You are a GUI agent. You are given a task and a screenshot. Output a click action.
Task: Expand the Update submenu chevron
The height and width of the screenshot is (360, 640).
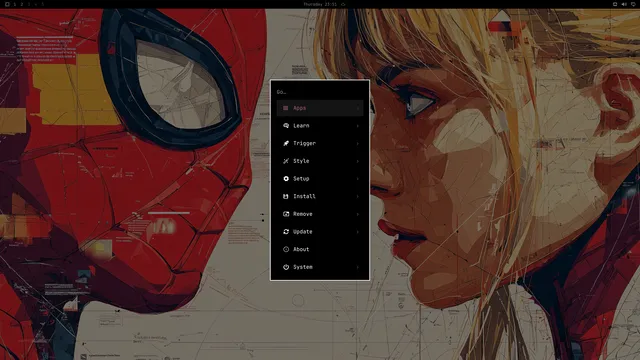pos(358,232)
